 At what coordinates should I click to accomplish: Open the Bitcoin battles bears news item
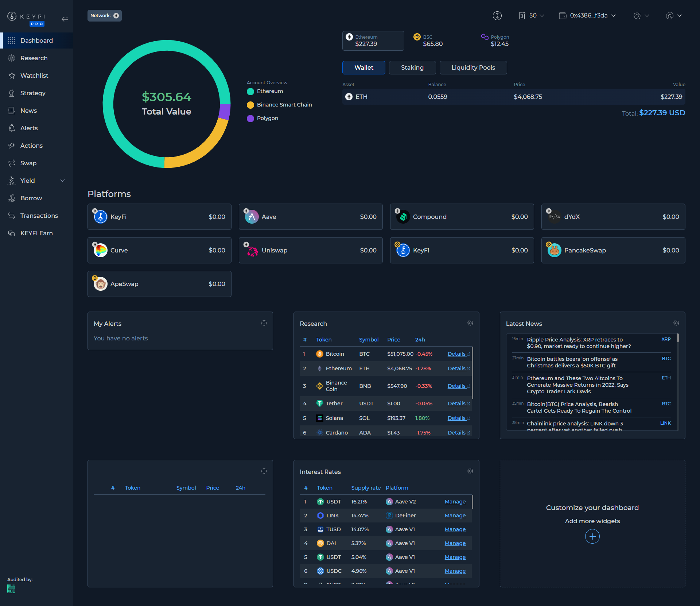click(591, 362)
